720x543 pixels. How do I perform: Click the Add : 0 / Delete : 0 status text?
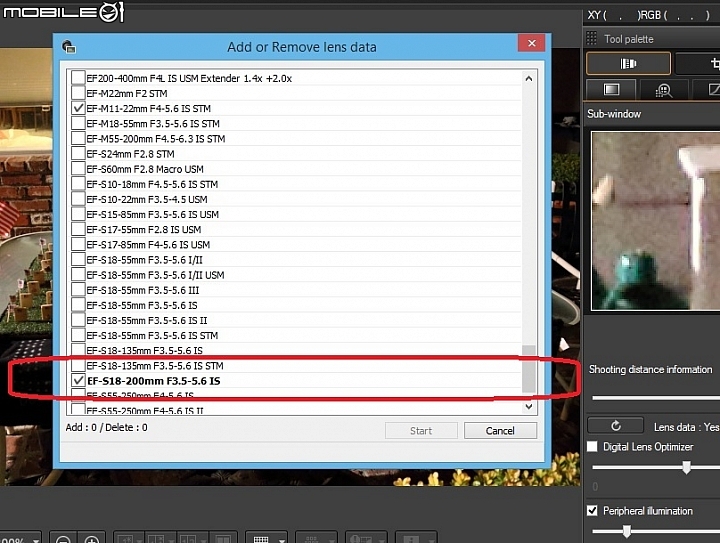pyautogui.click(x=107, y=427)
